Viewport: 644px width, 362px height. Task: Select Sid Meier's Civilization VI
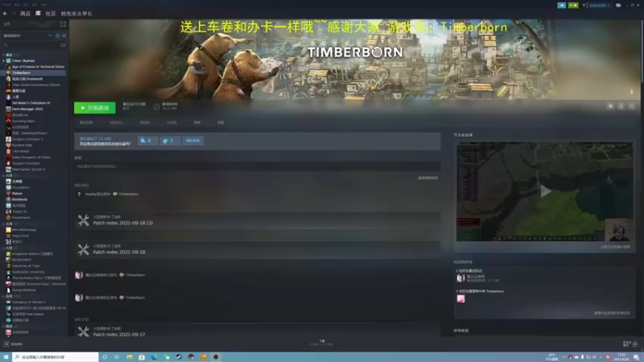point(31,103)
